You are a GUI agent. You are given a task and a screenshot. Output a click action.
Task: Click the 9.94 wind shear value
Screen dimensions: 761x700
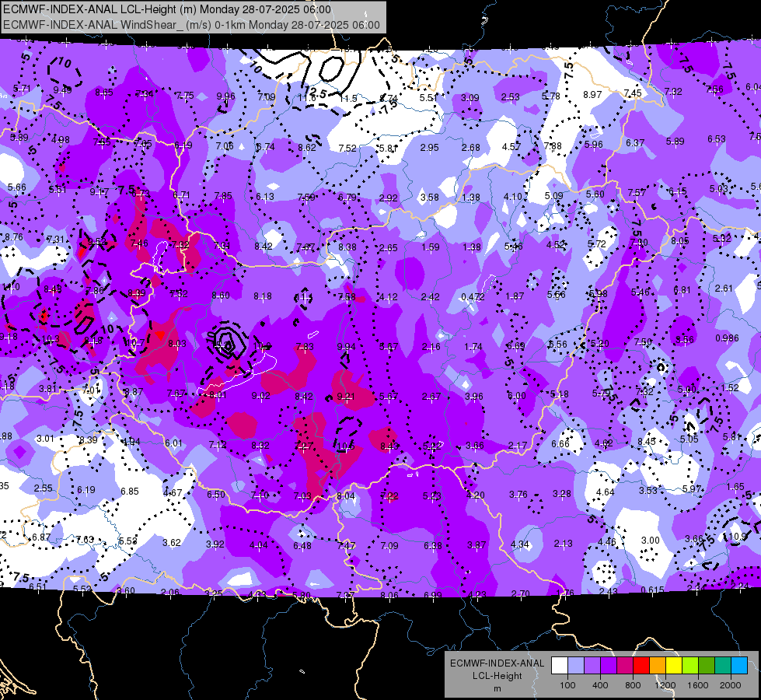point(346,346)
